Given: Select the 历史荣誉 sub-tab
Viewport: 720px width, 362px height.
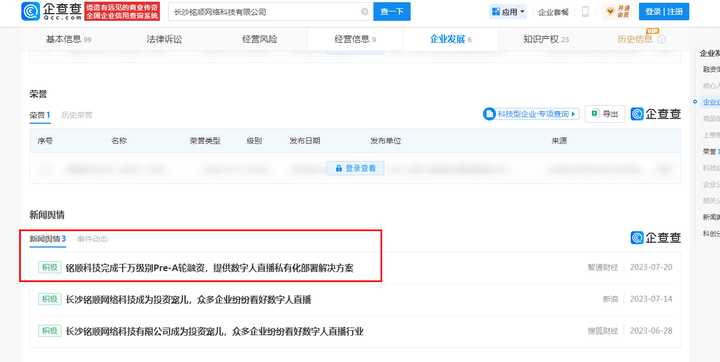Looking at the screenshot, I should point(77,115).
